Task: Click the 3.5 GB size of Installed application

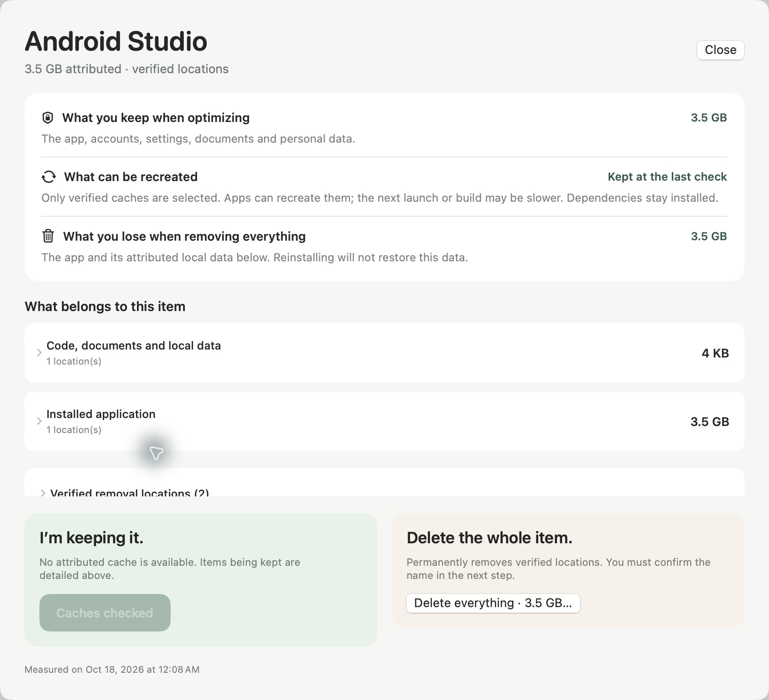Action: pyautogui.click(x=709, y=422)
